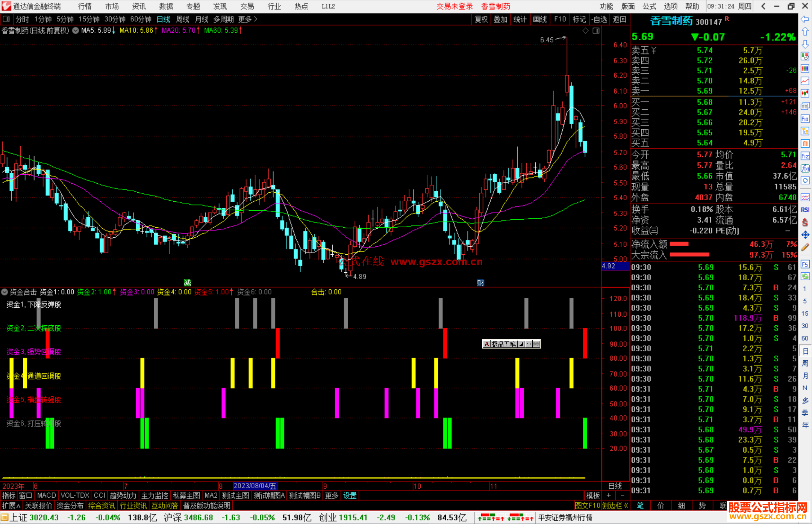This screenshot has height=524, width=812.
Task: Open the 公式 menu
Action: (649, 6)
